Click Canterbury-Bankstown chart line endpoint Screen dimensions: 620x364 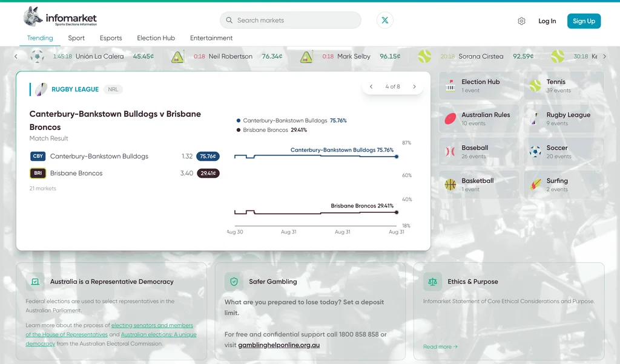[x=396, y=157]
